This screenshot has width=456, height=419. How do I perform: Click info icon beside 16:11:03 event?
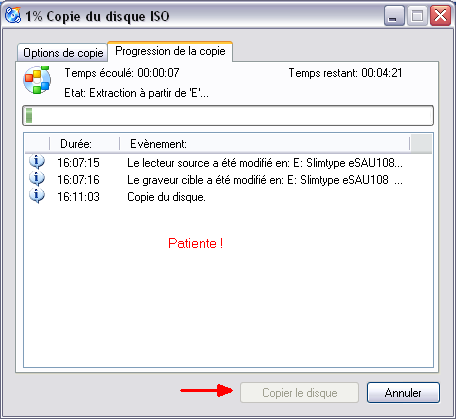coord(37,196)
